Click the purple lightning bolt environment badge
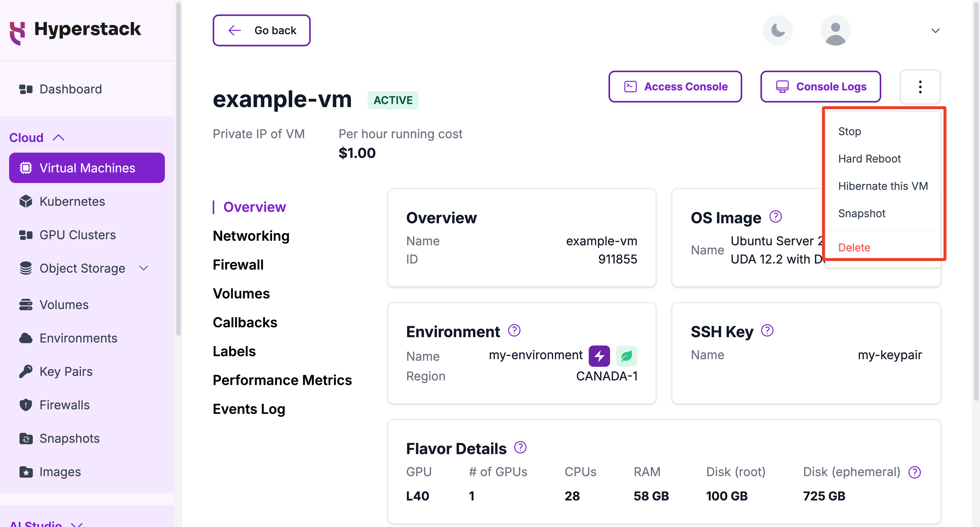This screenshot has width=980, height=527. tap(599, 356)
